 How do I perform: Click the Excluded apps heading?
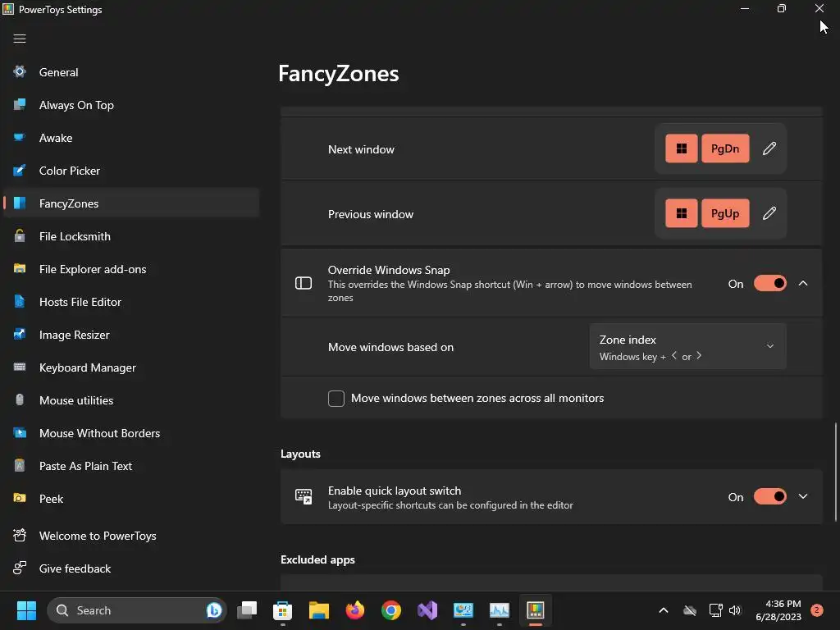[x=317, y=559]
